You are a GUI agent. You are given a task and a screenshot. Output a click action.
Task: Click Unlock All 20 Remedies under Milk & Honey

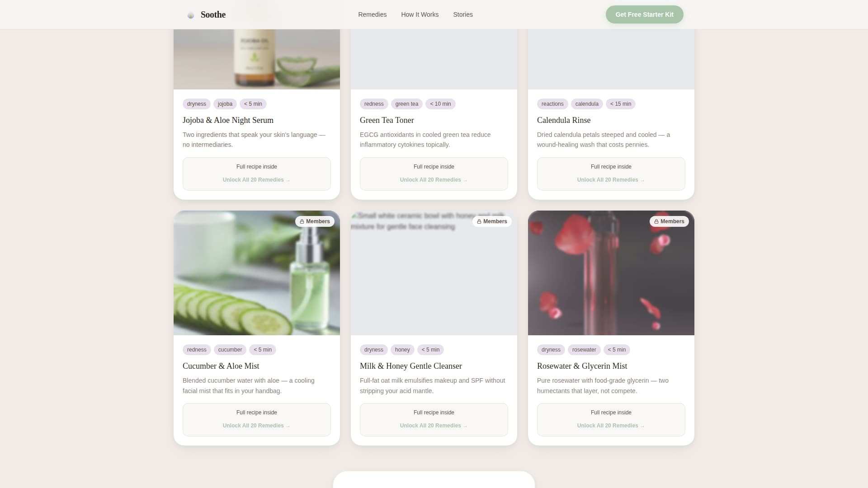tap(434, 426)
